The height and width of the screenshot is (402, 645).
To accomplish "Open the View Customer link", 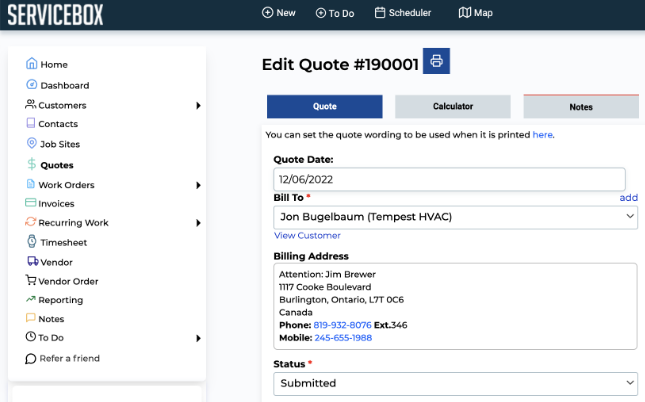I will tap(307, 235).
